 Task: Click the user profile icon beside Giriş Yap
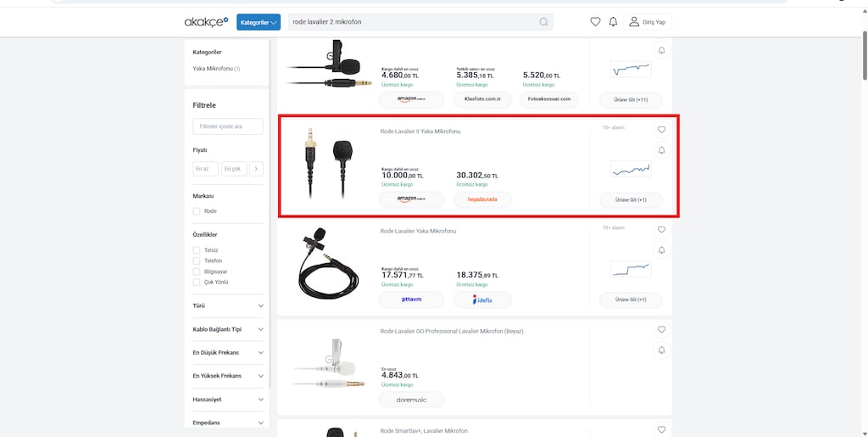pos(634,22)
